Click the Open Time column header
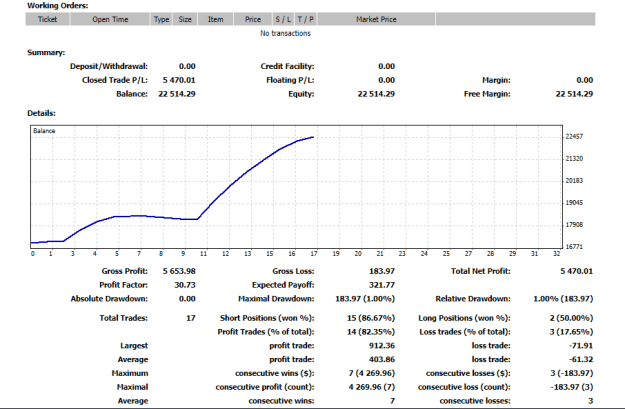This screenshot has height=409, width=625. click(x=110, y=19)
